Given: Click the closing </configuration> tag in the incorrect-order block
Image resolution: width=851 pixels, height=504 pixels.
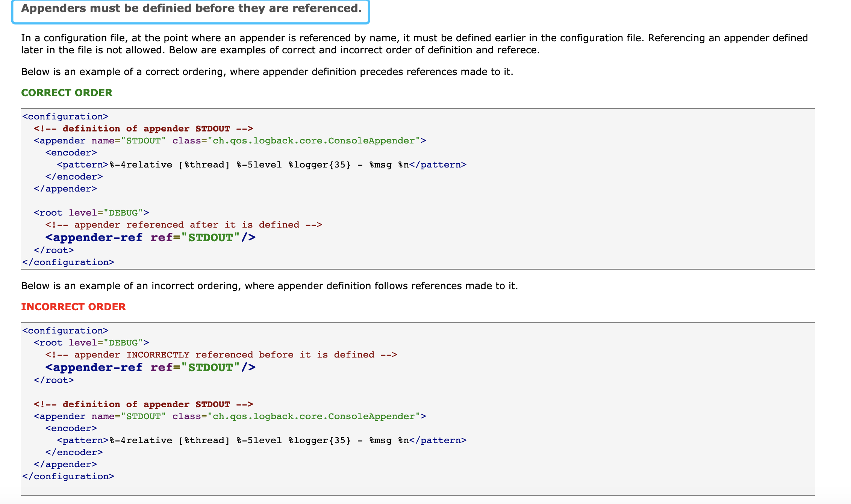Looking at the screenshot, I should (x=68, y=477).
